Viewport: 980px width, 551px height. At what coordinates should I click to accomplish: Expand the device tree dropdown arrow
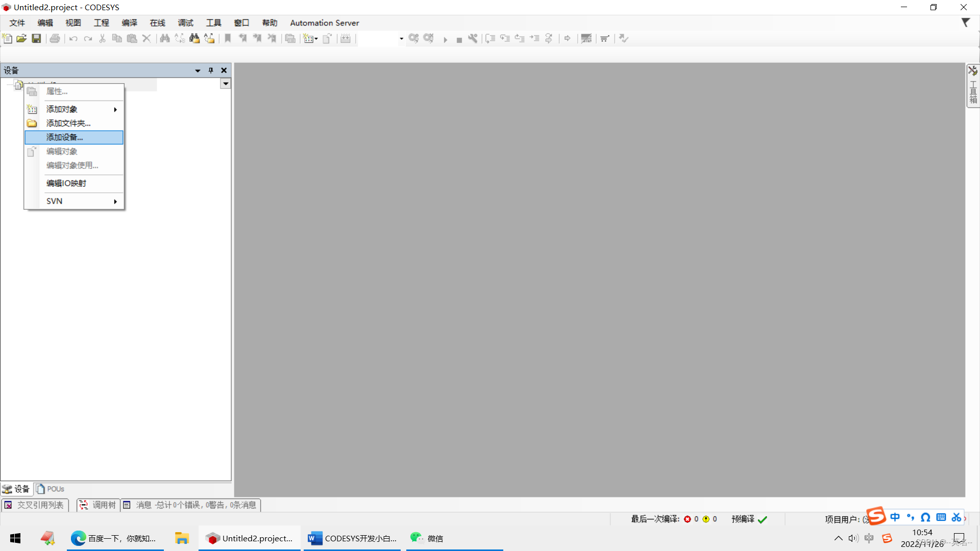[225, 84]
